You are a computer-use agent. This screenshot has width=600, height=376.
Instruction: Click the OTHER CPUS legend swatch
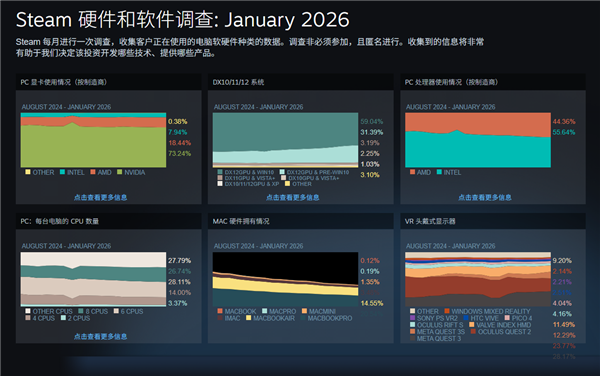28,311
